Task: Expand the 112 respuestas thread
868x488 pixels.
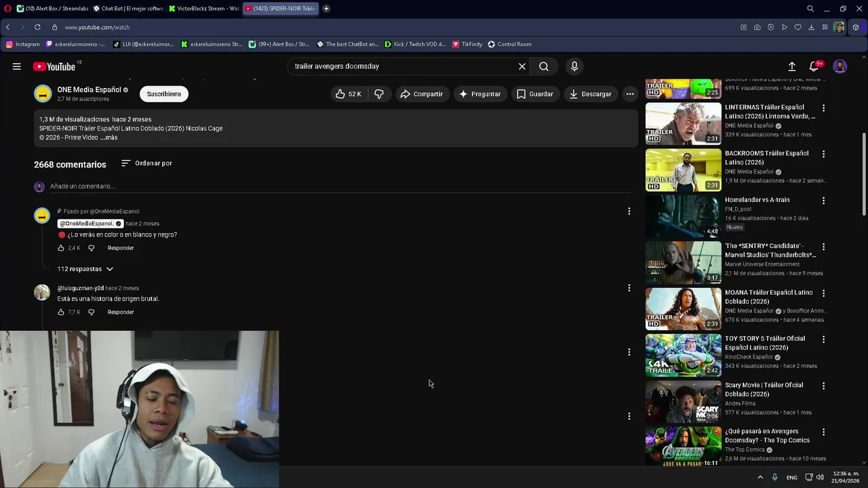Action: (x=85, y=269)
